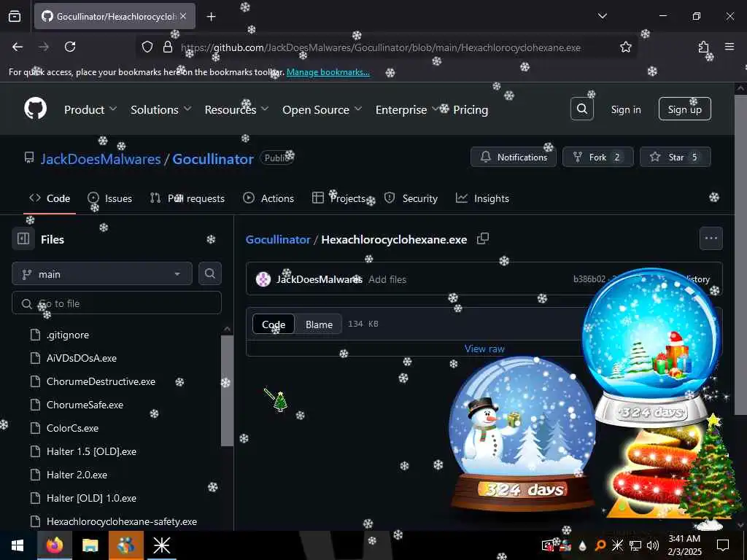This screenshot has height=560, width=747.
Task: Go back to the previous page
Action: click(18, 47)
